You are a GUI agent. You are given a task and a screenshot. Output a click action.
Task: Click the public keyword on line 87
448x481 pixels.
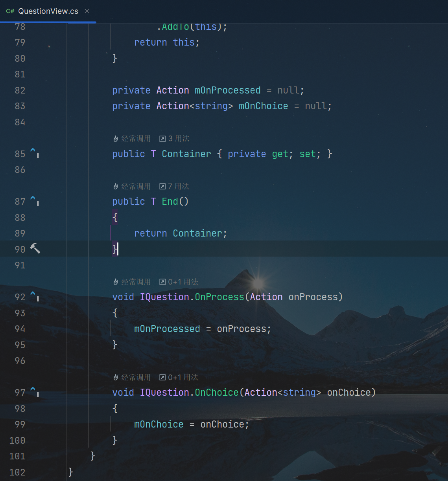click(129, 202)
